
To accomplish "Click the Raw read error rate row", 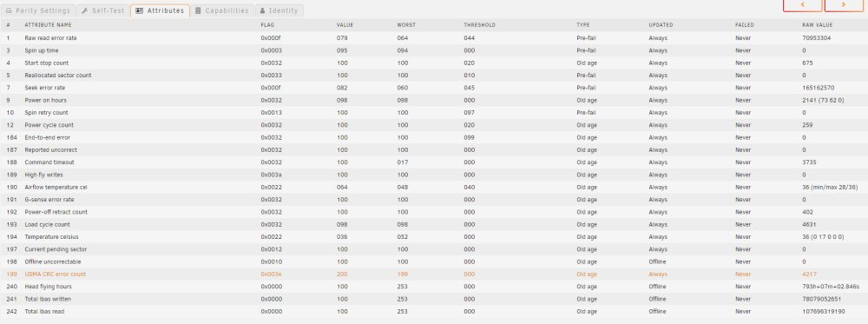I will (434, 38).
